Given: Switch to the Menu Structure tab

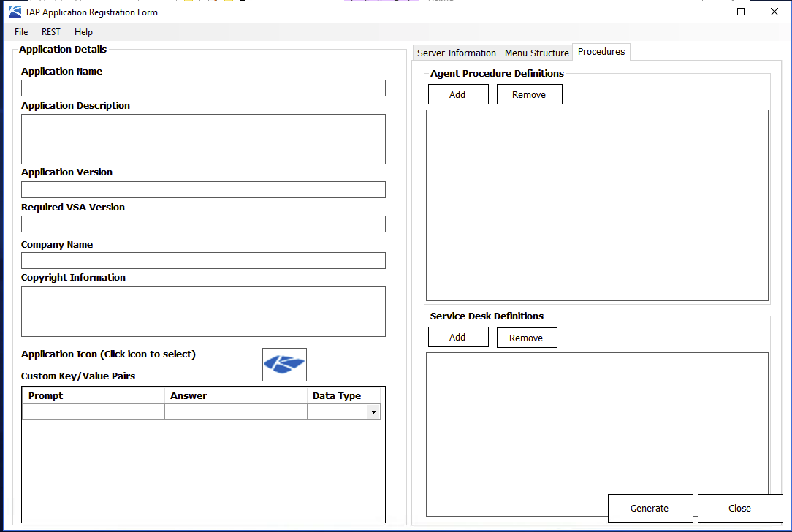Looking at the screenshot, I should pyautogui.click(x=536, y=53).
